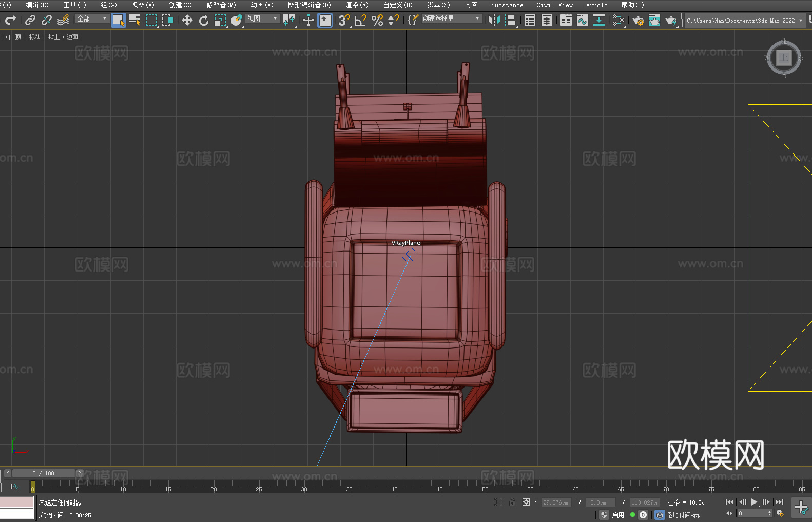Screen dimensions: 812x522
Task: Toggle Keyboard Shortcut Override button
Action: 325,20
